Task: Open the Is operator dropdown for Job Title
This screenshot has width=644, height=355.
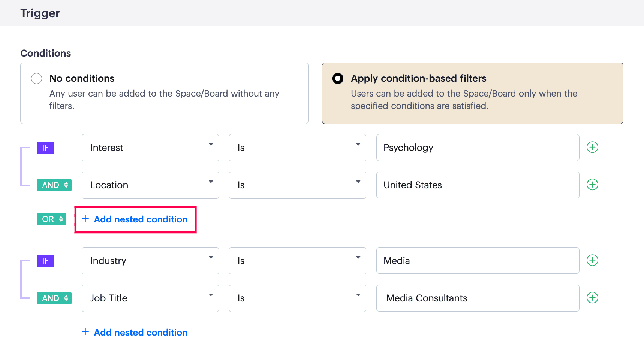Action: (x=297, y=298)
